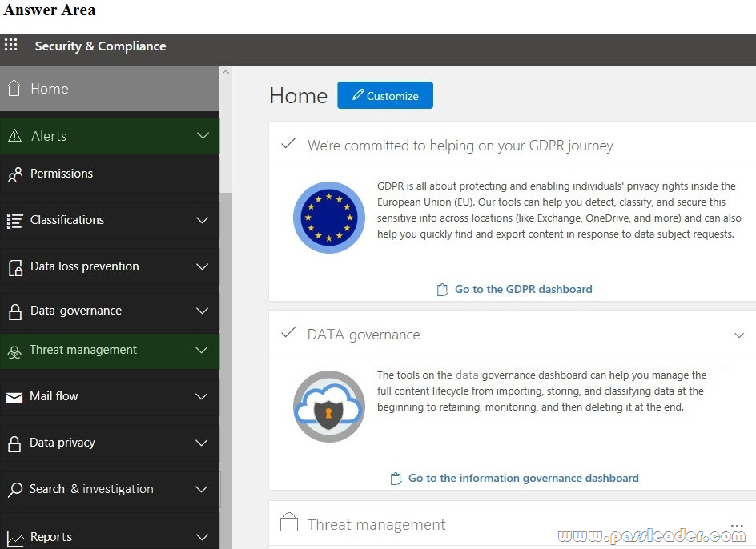This screenshot has height=549, width=756.
Task: Expand the Data privacy menu chevron
Action: pyautogui.click(x=202, y=443)
